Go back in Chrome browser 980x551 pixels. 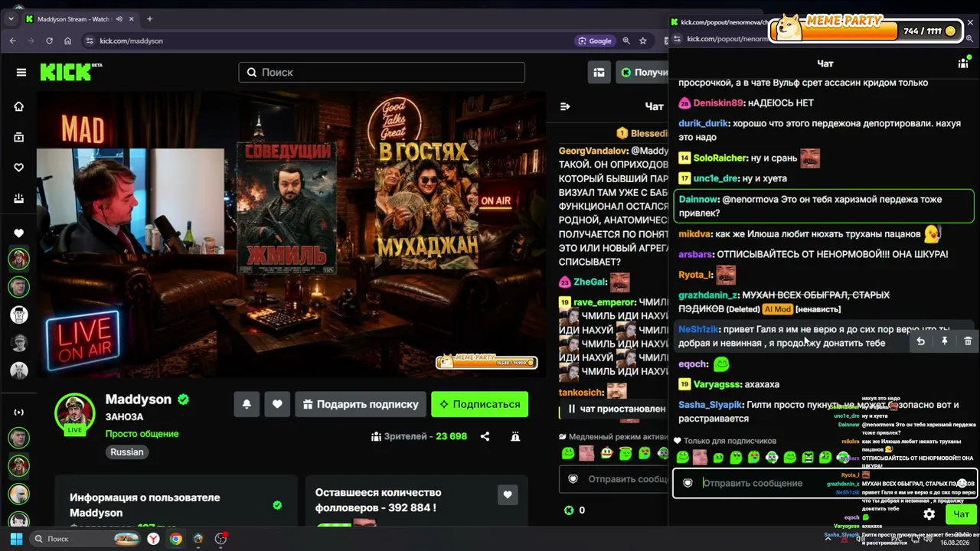12,41
